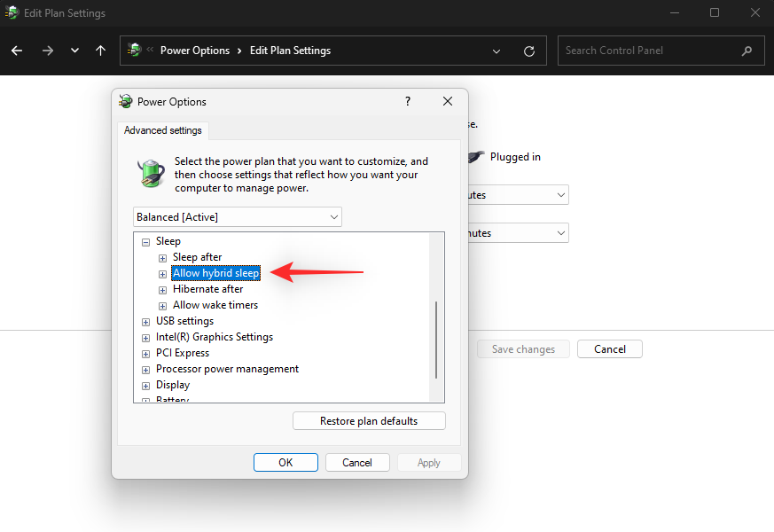Screen dimensions: 774x532
Task: Click the Edit Plan Settings title bar icon
Action: coord(12,12)
